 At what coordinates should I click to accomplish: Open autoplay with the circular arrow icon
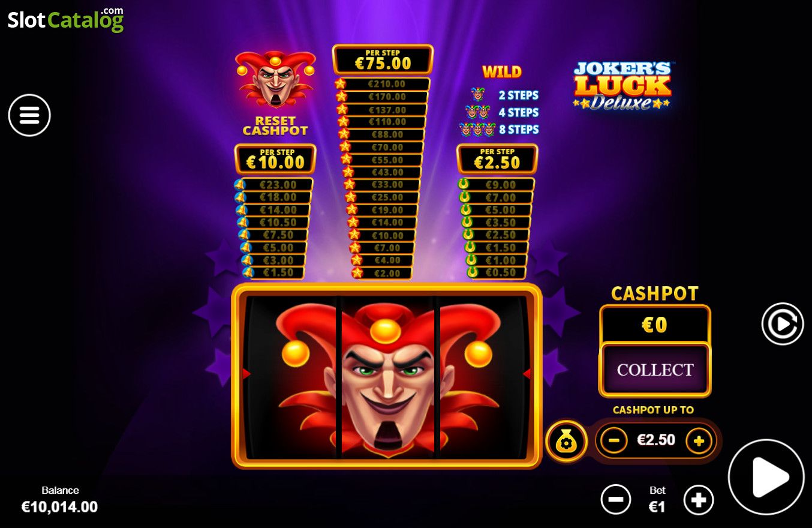(x=783, y=324)
